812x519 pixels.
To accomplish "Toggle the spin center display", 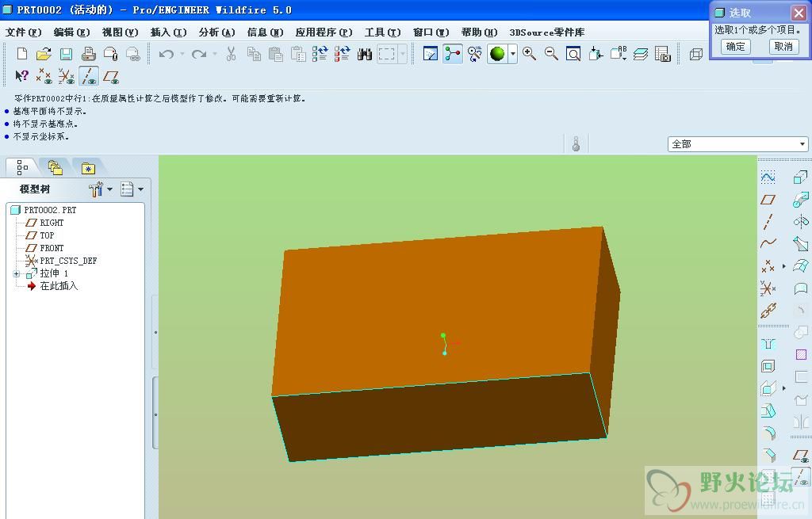I will (453, 54).
